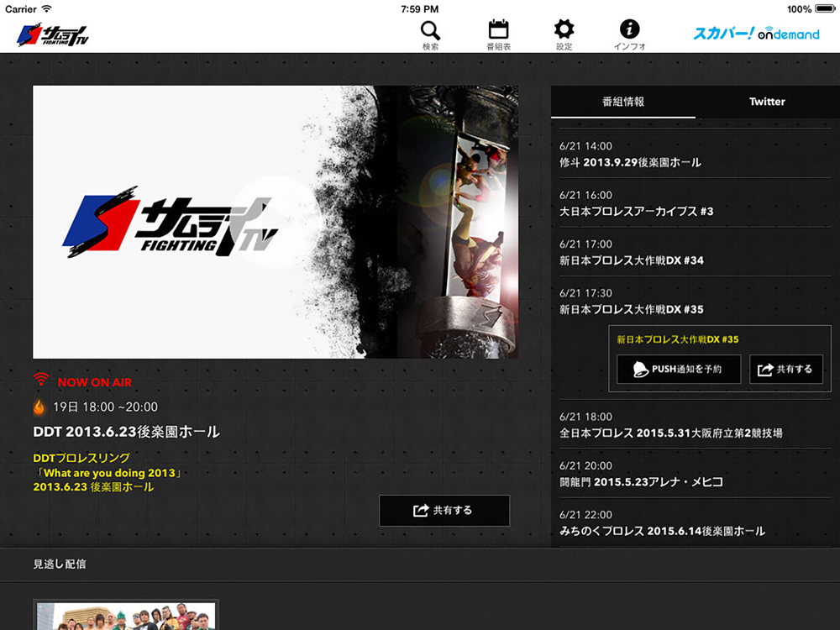Tap the Samurai Fighting TV logo in header

52,34
